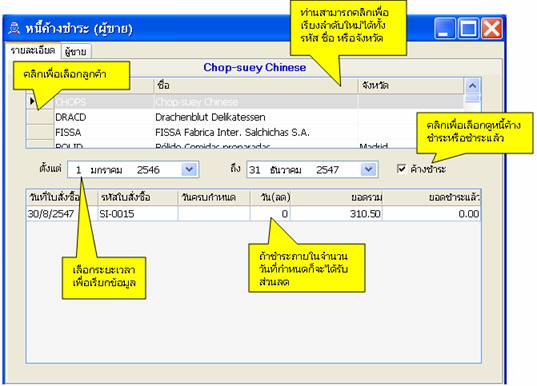Switch to the รายละเอียด tab
537x386 pixels.
[x=33, y=51]
